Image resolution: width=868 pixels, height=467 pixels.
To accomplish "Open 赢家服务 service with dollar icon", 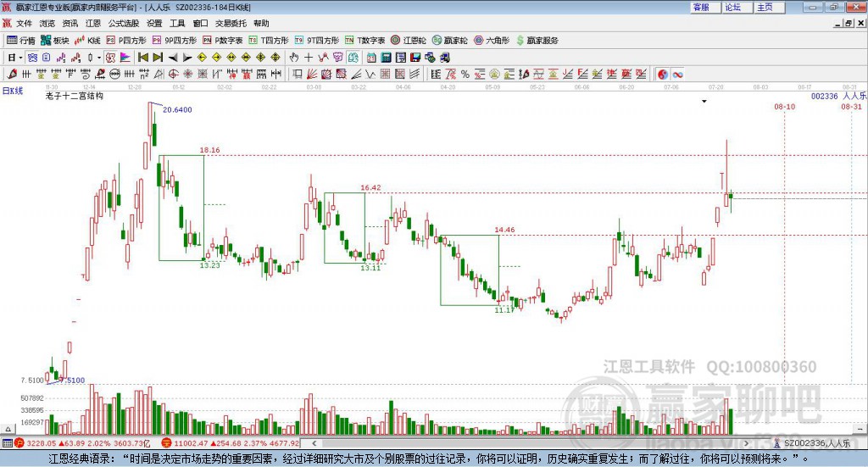I will click(x=537, y=41).
